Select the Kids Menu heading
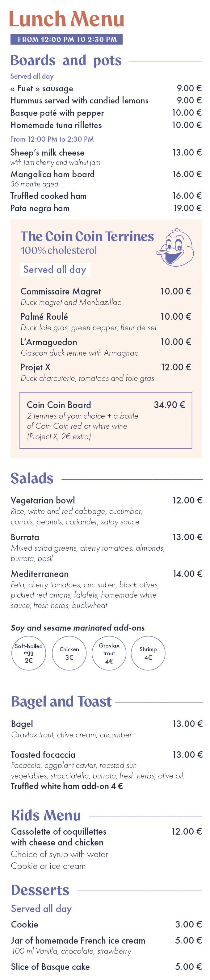Viewport: 210px width, 980px height. [x=46, y=816]
